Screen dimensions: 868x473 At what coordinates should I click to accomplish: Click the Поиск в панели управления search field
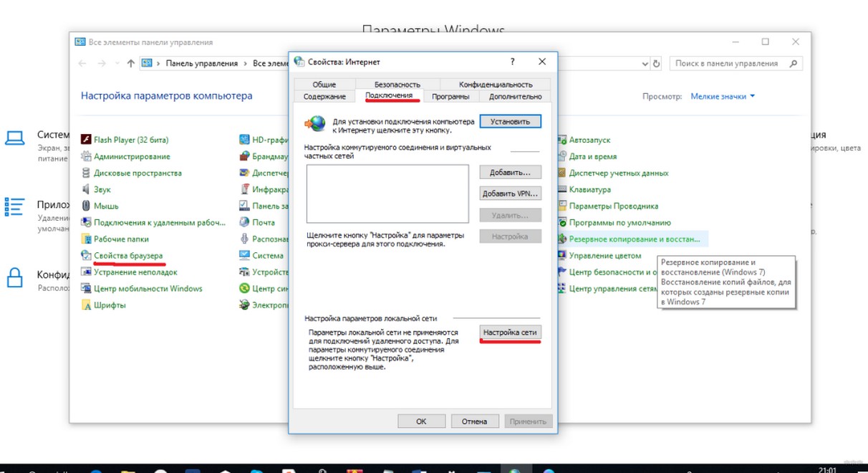click(730, 64)
